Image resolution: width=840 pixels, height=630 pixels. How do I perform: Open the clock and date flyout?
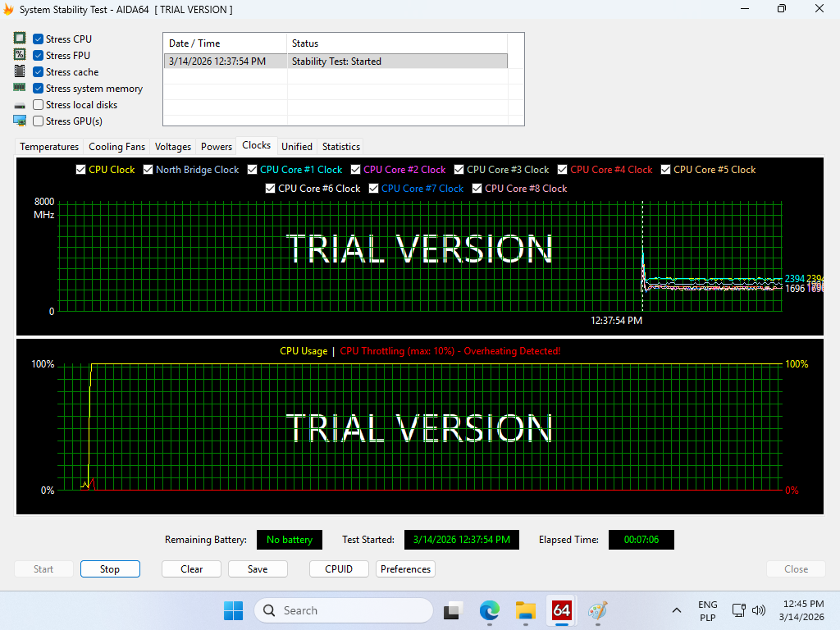tap(801, 610)
